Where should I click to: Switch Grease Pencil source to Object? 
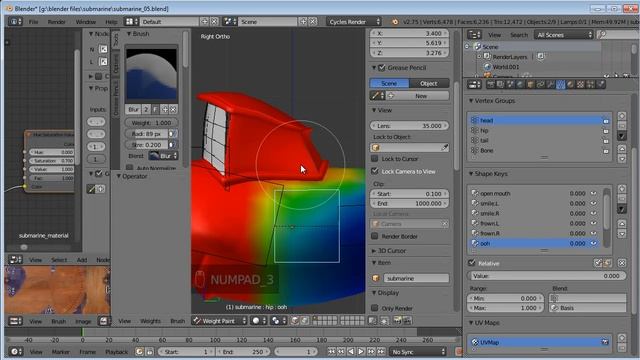pyautogui.click(x=429, y=83)
